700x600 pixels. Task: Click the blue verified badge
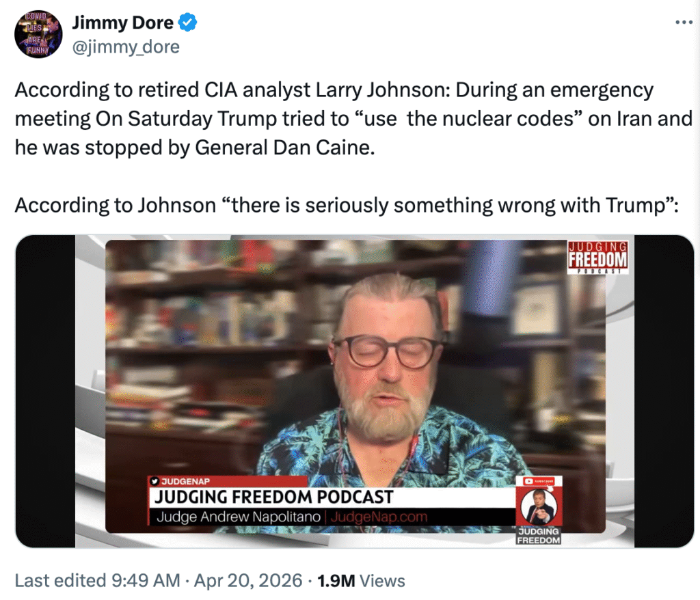187,23
